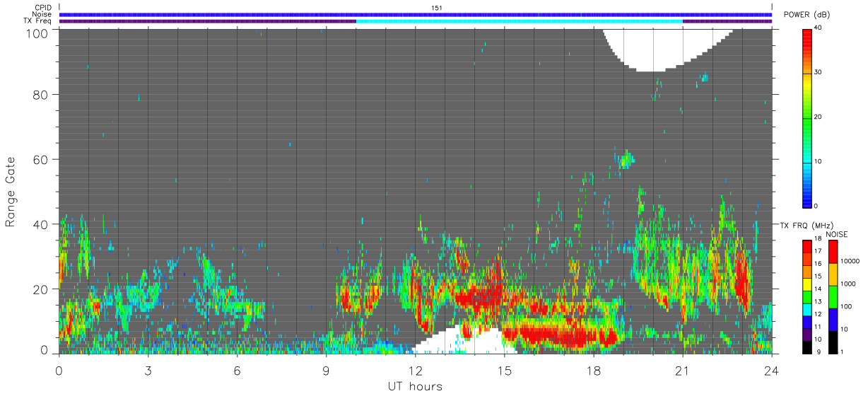868x401 pixels.
Task: Pick the green block of the NOISE bar
Action: pos(833,296)
